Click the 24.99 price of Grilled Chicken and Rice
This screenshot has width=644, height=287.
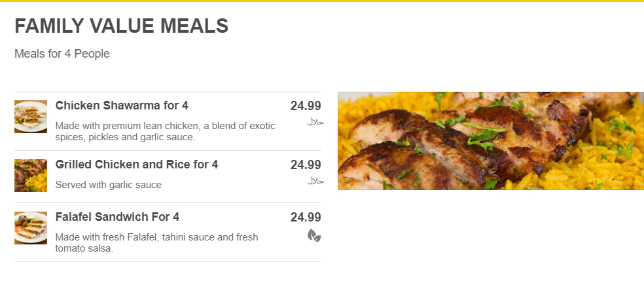(x=306, y=165)
